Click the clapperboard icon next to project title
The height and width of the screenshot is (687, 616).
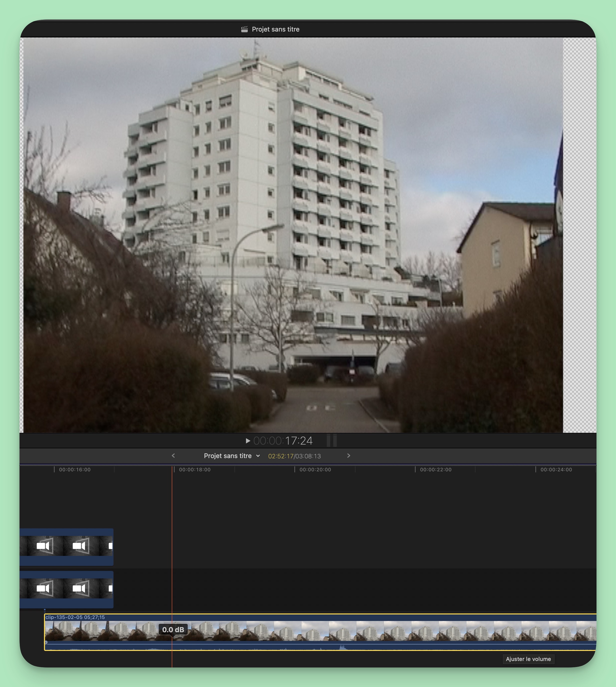[244, 30]
